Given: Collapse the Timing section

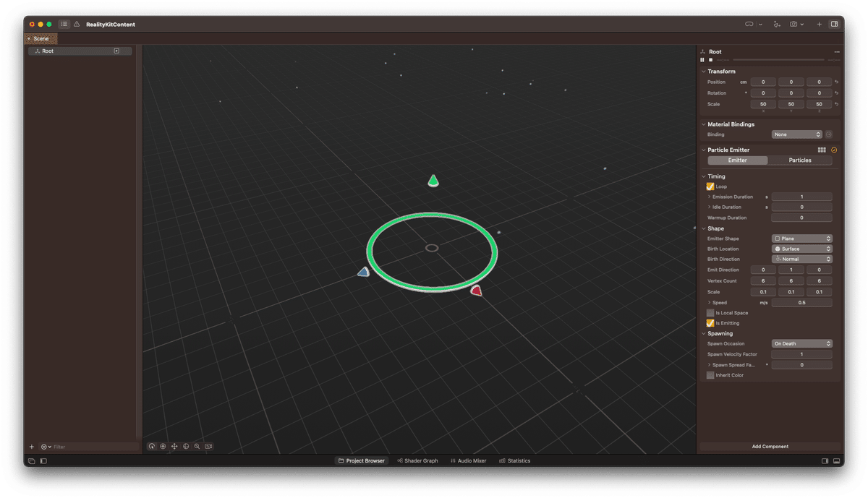Looking at the screenshot, I should point(704,176).
